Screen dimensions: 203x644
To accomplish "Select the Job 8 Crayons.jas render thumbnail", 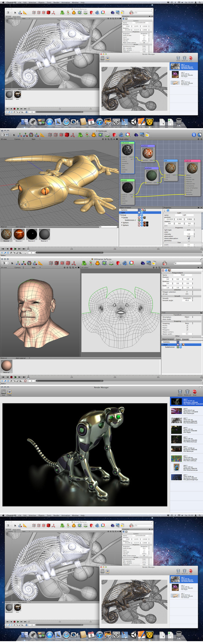I will [x=176, y=411].
